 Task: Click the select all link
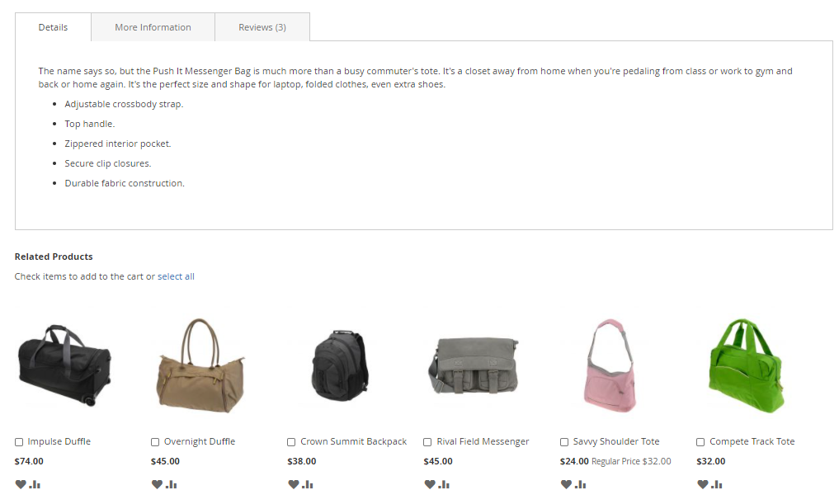[x=176, y=276]
